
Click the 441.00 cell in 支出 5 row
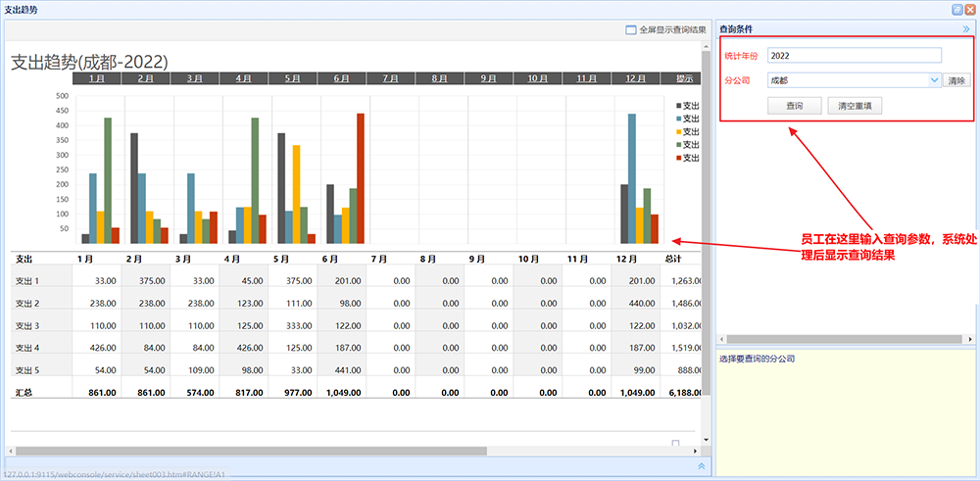click(350, 370)
